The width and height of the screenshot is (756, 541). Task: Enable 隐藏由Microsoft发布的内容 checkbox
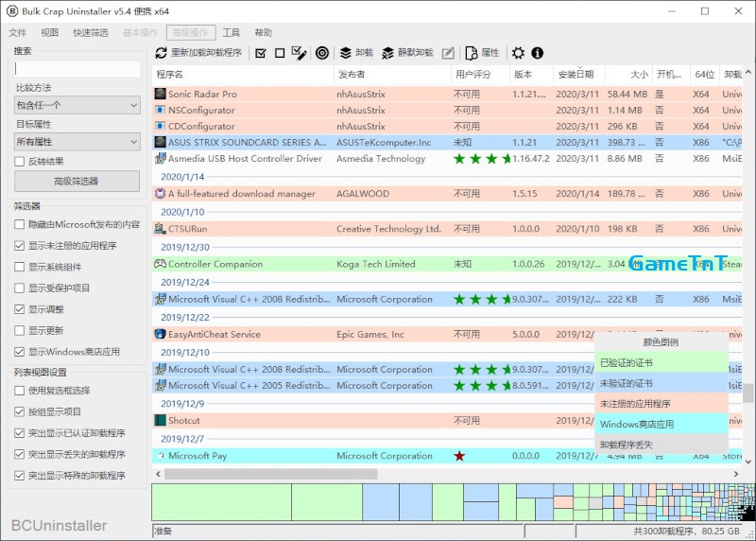pos(19,224)
